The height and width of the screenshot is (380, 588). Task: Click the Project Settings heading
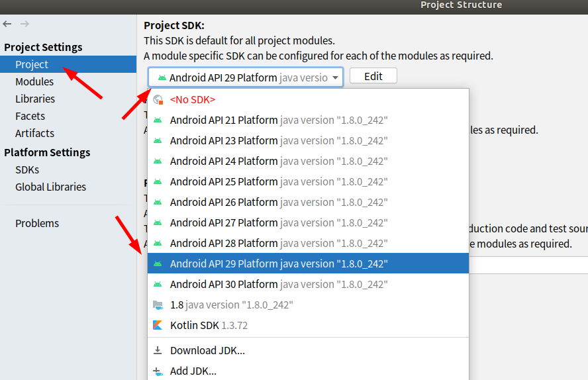pos(43,47)
